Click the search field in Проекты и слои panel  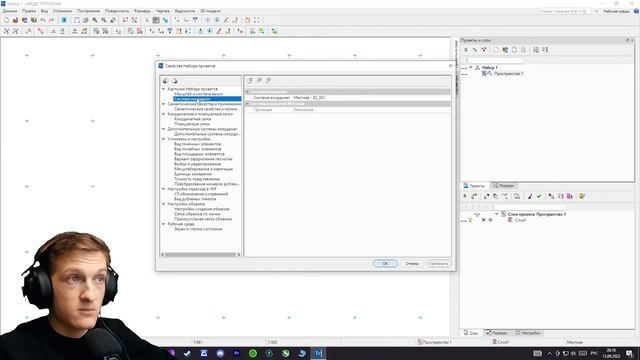[x=495, y=60]
